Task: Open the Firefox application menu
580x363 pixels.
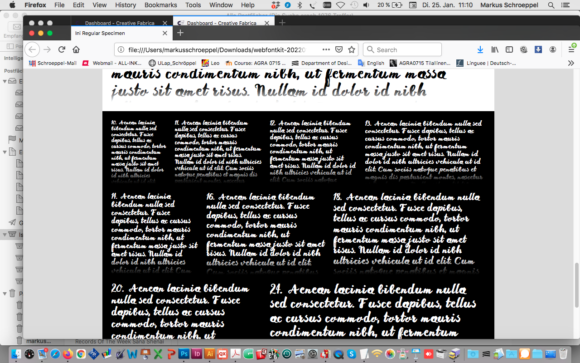Action: point(35,5)
